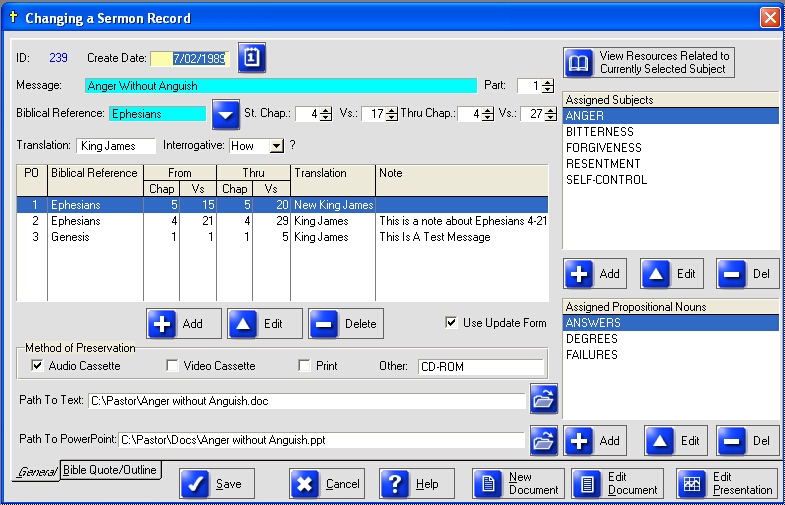
Task: Expand the Interrogative dropdown showing How
Action: coord(277,146)
